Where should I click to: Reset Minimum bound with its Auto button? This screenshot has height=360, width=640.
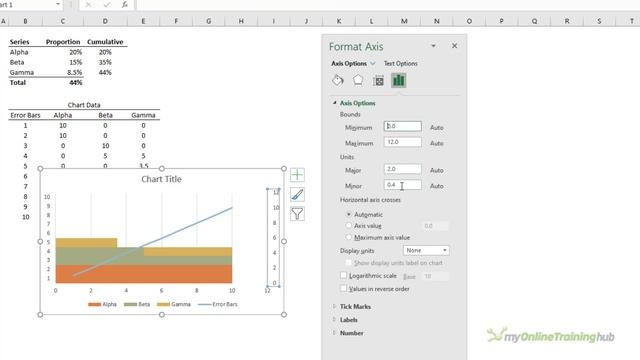tap(436, 127)
